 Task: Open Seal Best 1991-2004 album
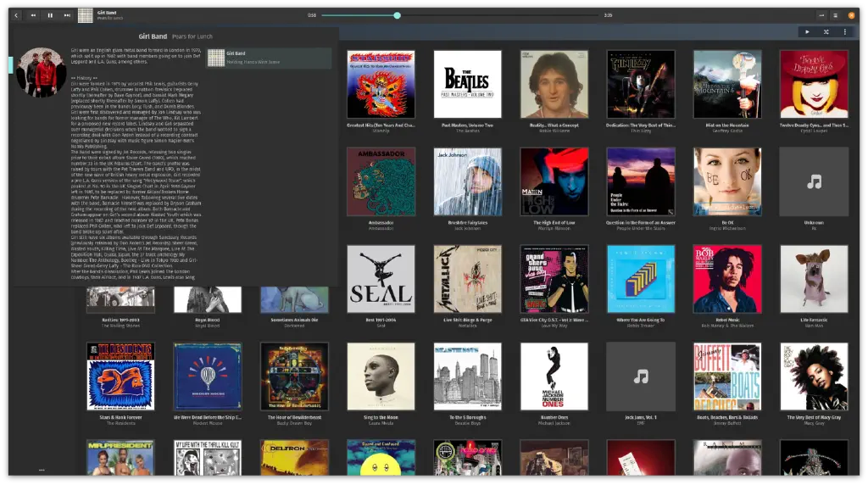381,279
